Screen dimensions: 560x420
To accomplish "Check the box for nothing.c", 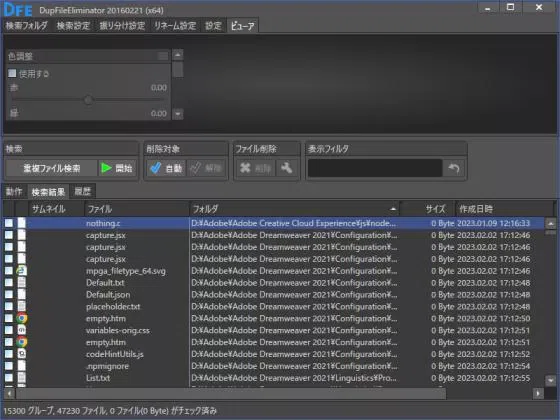I will click(x=9, y=223).
